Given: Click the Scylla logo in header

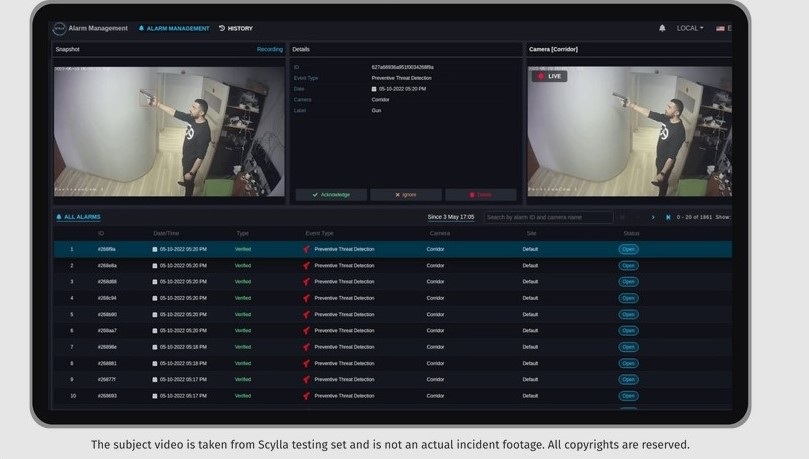Looking at the screenshot, I should [59, 28].
